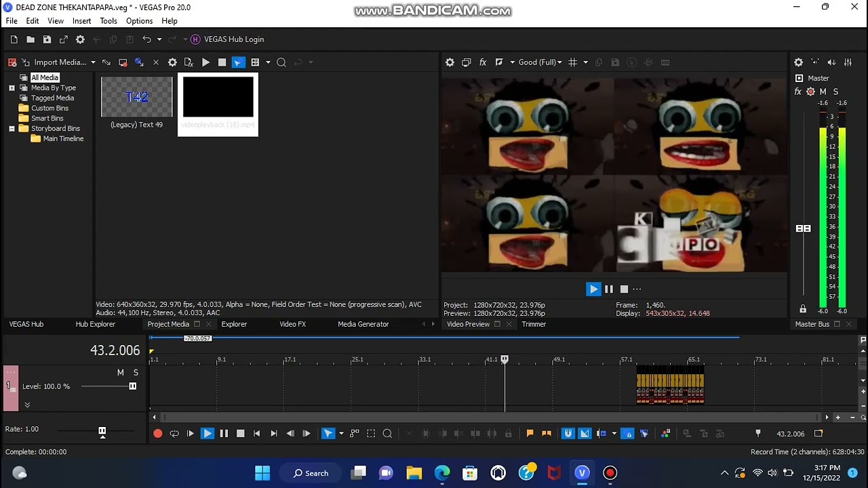Click the VEGAS Hub Login button
Image resolution: width=868 pixels, height=488 pixels.
pos(227,39)
